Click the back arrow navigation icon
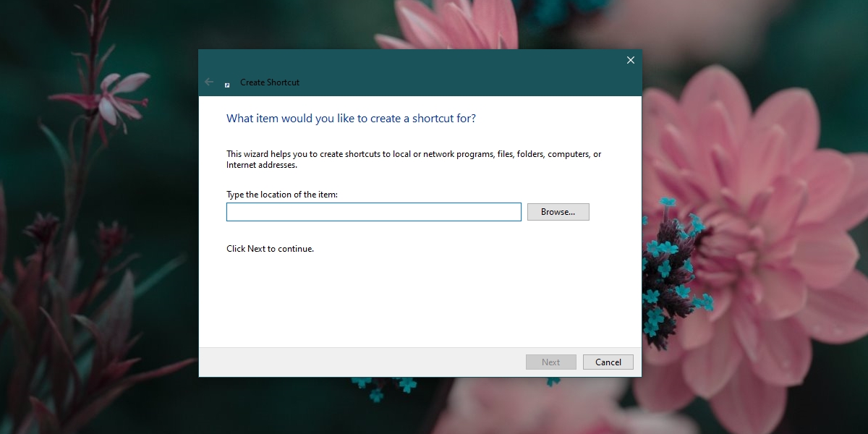The width and height of the screenshot is (868, 434). coord(209,82)
